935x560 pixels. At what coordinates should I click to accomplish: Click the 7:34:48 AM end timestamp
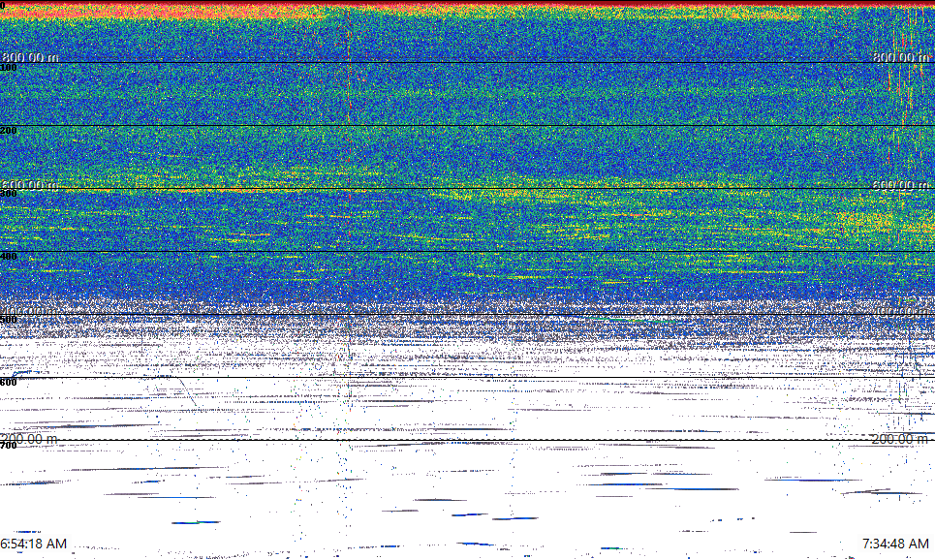(x=895, y=544)
